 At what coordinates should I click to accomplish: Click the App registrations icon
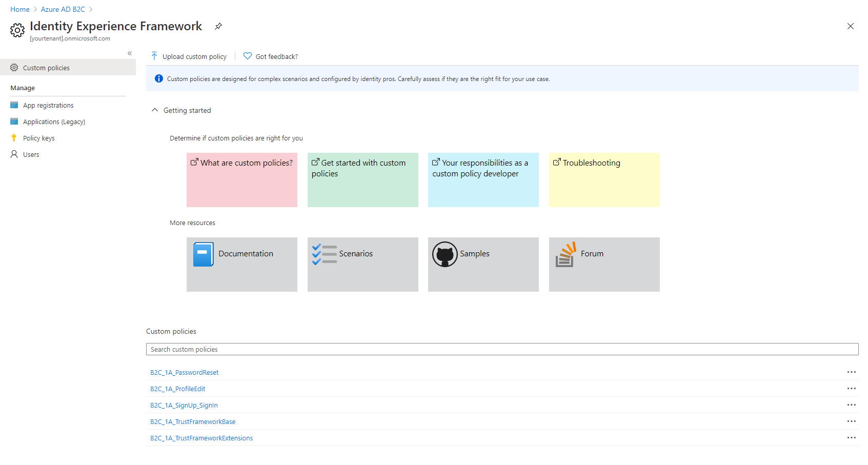(x=14, y=105)
